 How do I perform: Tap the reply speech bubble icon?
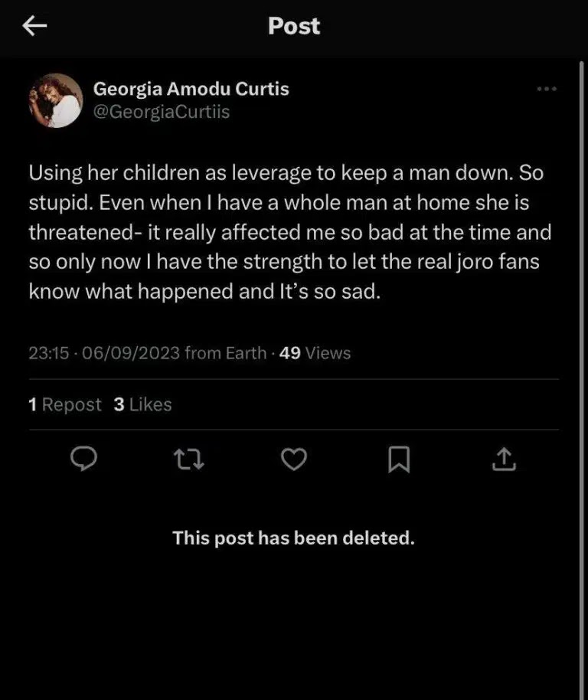point(83,459)
